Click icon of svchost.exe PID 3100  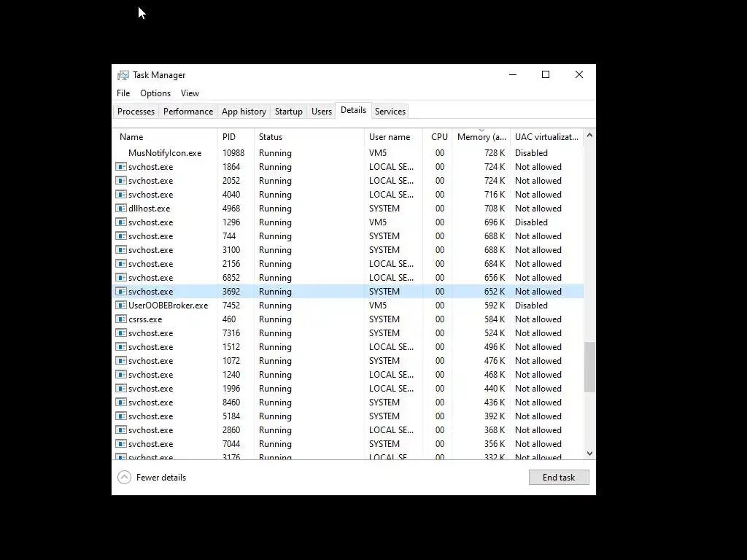pos(121,249)
